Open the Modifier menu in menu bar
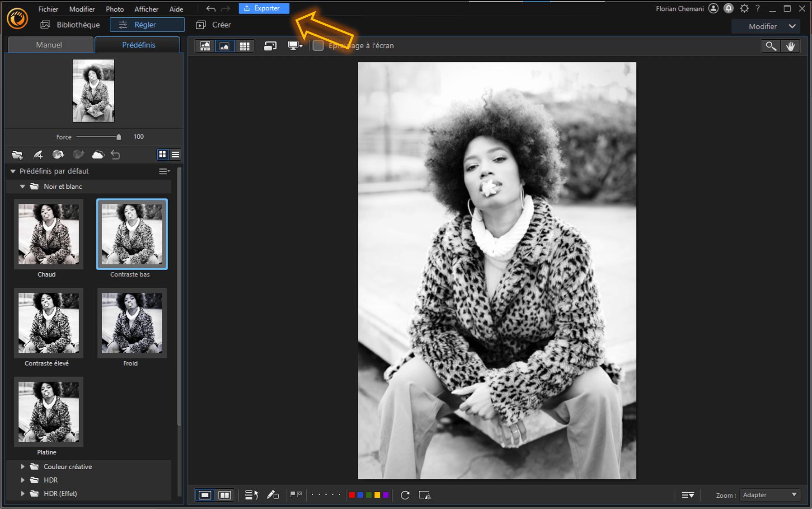 tap(82, 9)
